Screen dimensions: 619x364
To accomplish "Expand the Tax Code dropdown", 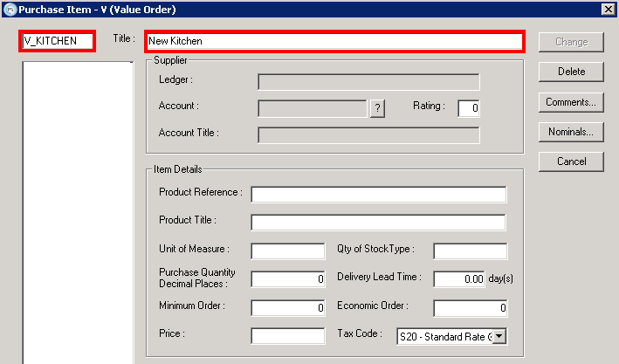I will (x=499, y=336).
